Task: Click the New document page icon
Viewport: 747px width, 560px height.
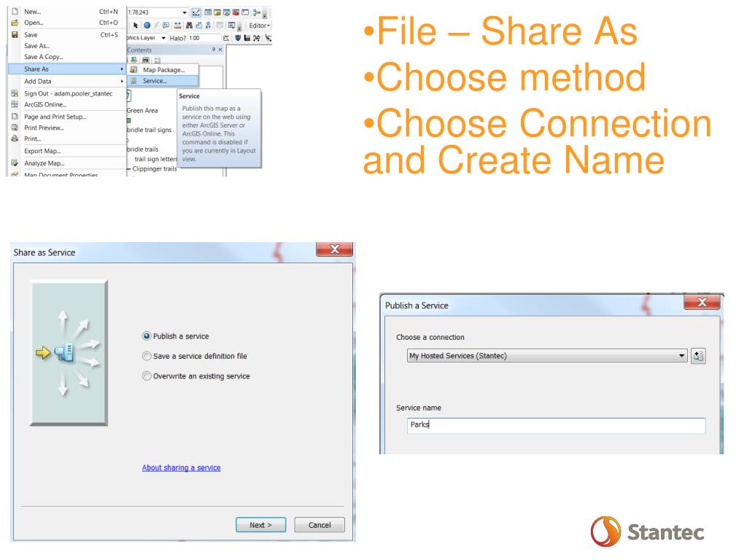Action: 15,11
